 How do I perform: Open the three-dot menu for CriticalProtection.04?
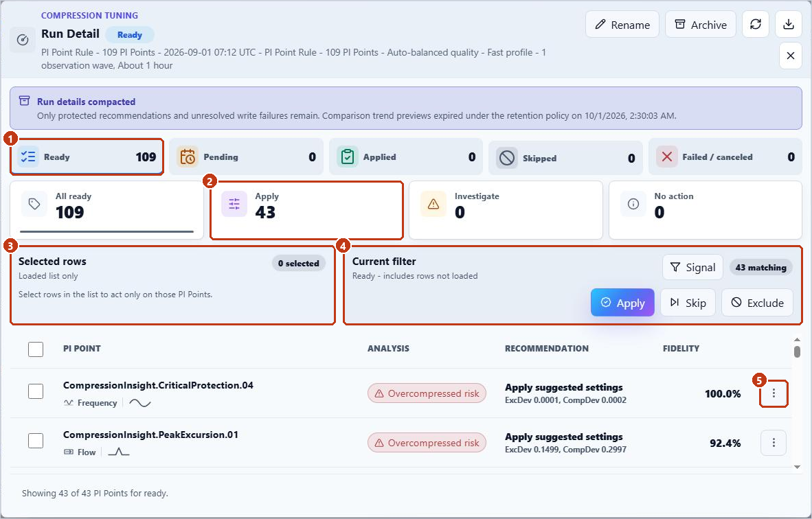[x=774, y=393]
